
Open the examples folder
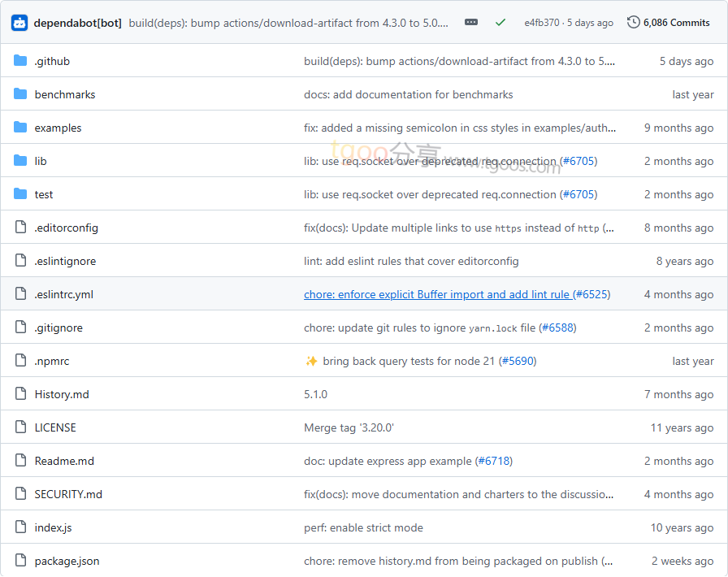pos(58,128)
